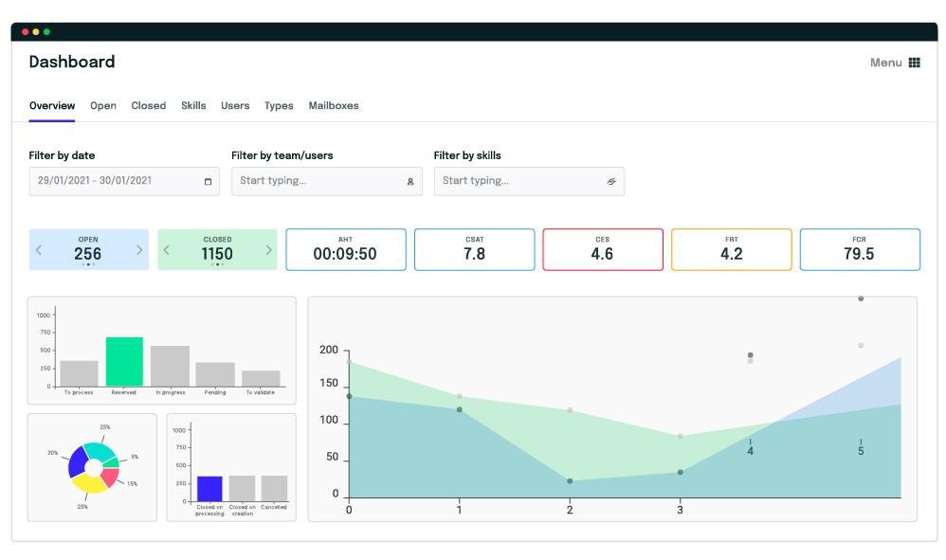Image resolution: width=946 pixels, height=560 pixels.
Task: Click left arrow on CLOSED card
Action: point(167,249)
